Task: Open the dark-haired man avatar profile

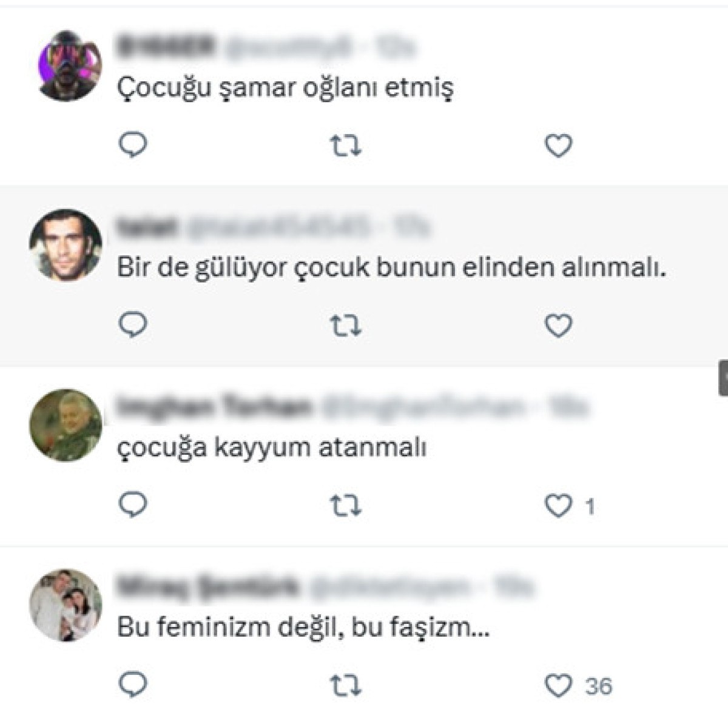Action: coord(66,245)
